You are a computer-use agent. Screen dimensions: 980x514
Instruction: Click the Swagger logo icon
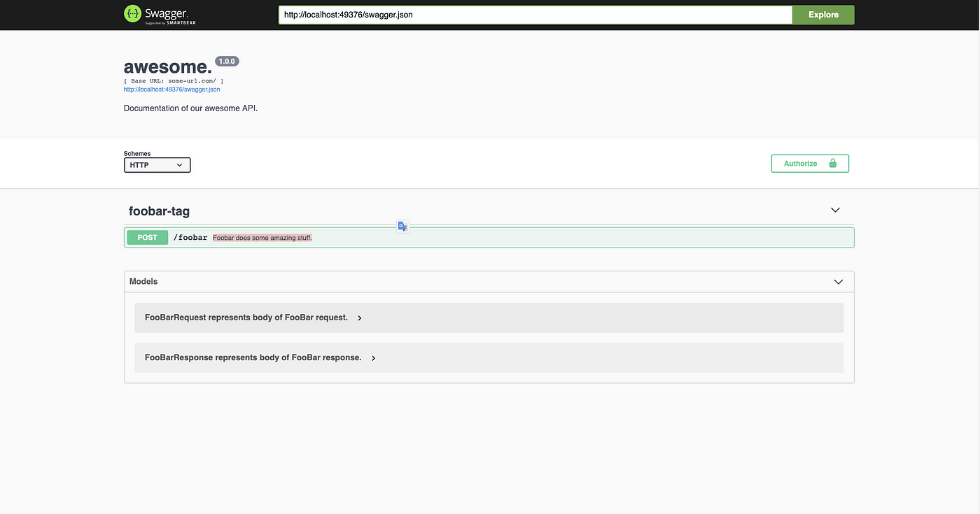(x=132, y=14)
